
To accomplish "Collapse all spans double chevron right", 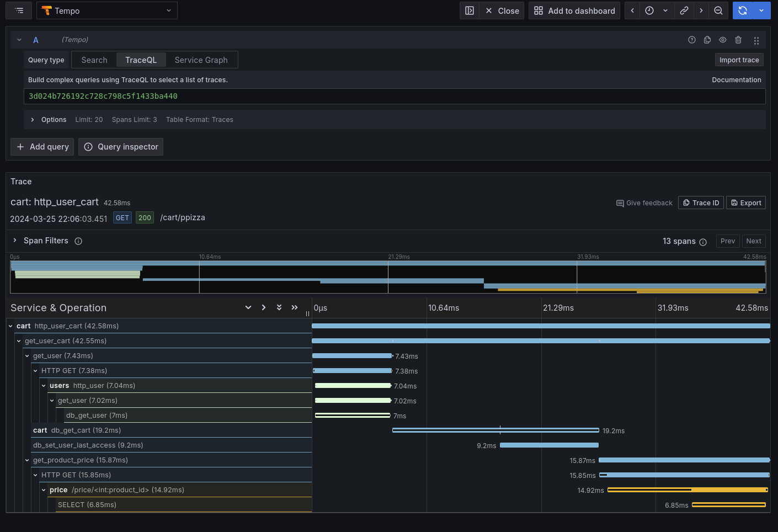I will point(295,307).
